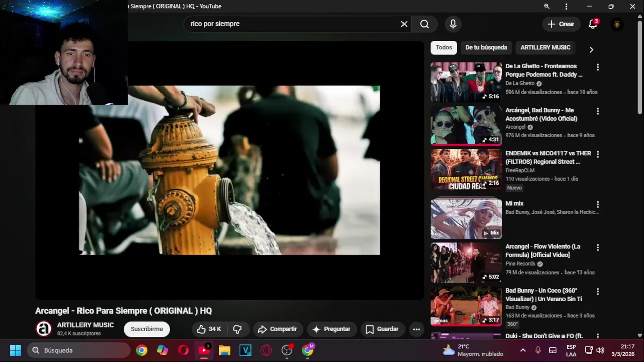644x362 pixels.
Task: Open the Flow Violento video thumbnail
Action: [x=466, y=262]
